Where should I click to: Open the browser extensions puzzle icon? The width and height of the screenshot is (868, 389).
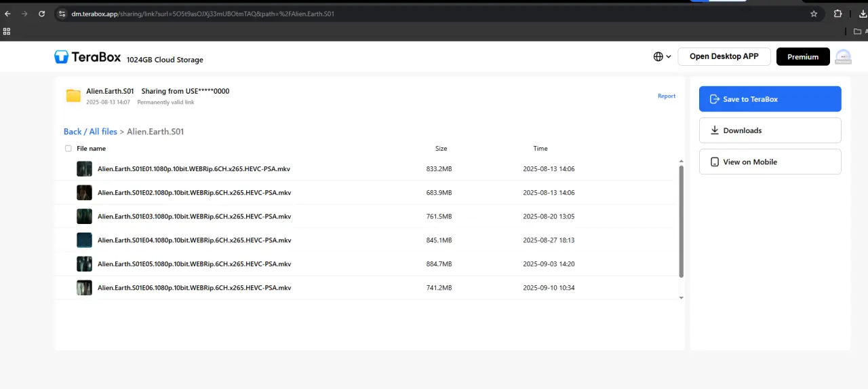tap(838, 14)
